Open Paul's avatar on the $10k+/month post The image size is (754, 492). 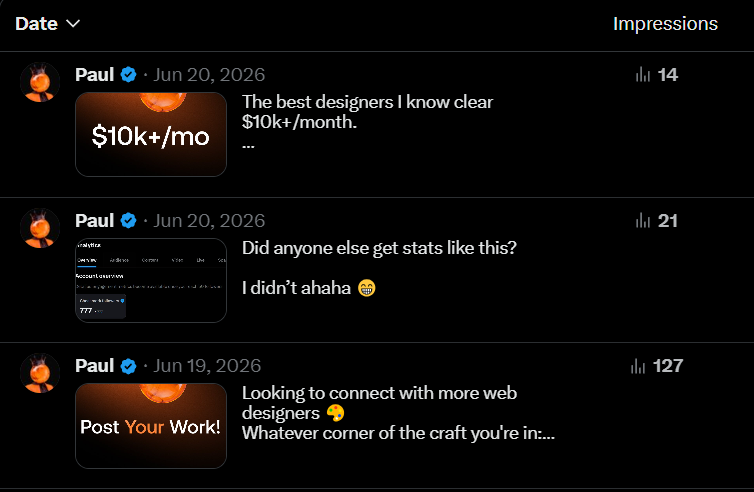click(40, 82)
